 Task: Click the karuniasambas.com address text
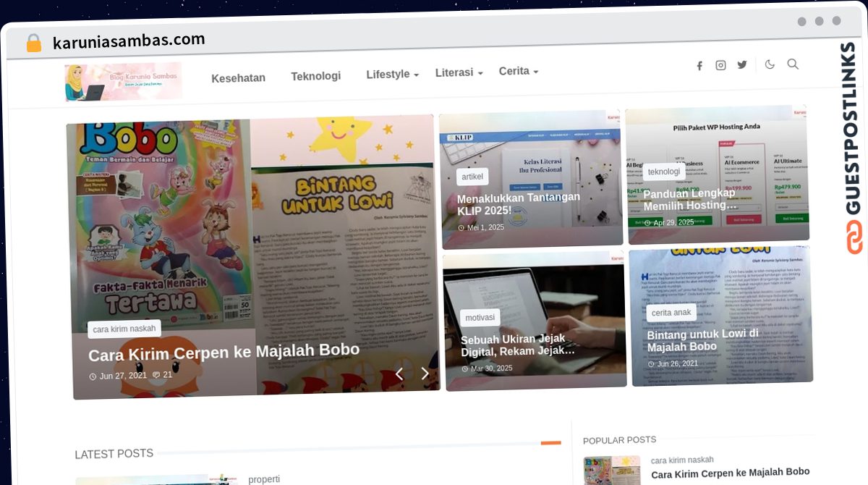click(129, 41)
